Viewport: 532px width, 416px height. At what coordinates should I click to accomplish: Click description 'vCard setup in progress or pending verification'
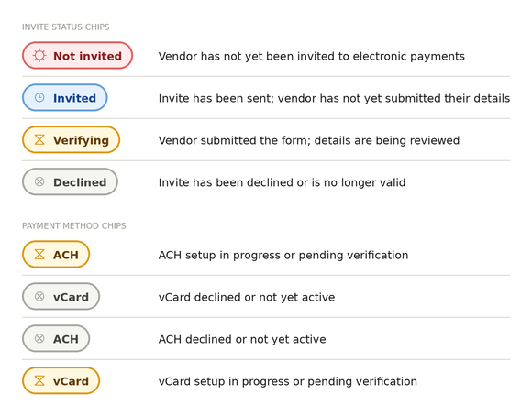click(x=288, y=381)
